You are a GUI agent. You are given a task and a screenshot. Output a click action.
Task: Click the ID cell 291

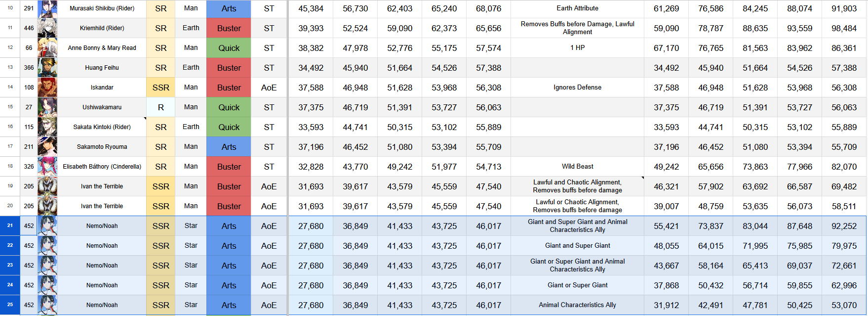(x=29, y=8)
